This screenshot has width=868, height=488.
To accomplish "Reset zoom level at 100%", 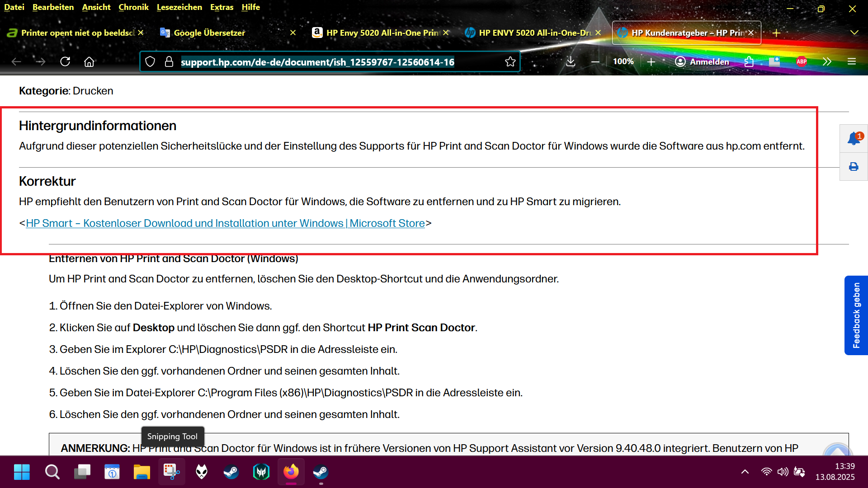I will coord(623,61).
